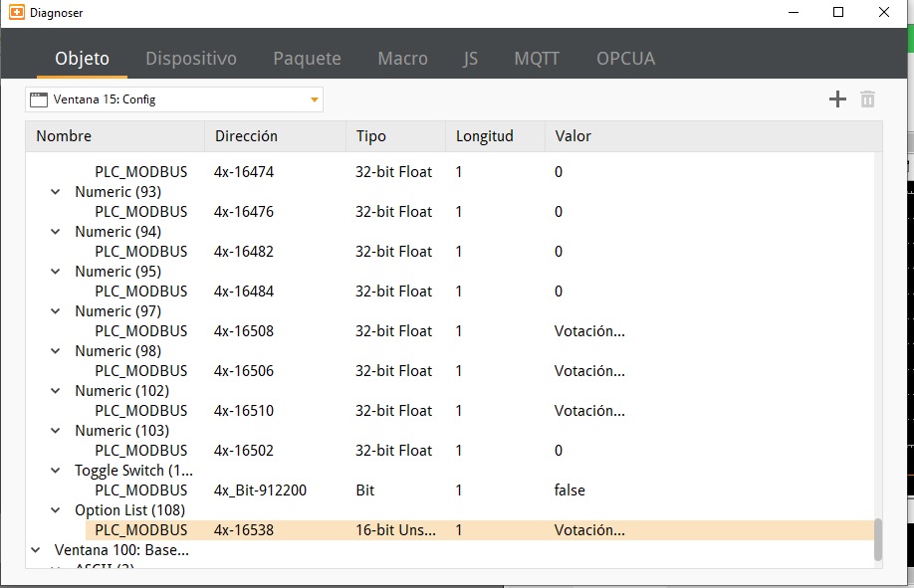This screenshot has width=914, height=588.
Task: Click address cell 4x-16476
Action: tap(244, 212)
